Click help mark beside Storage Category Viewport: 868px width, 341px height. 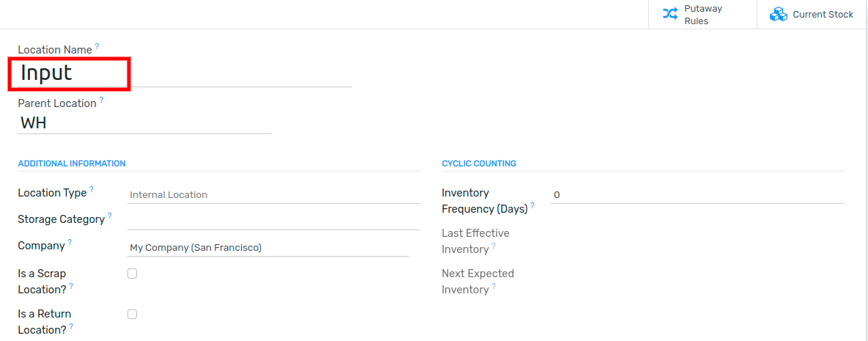click(x=110, y=216)
